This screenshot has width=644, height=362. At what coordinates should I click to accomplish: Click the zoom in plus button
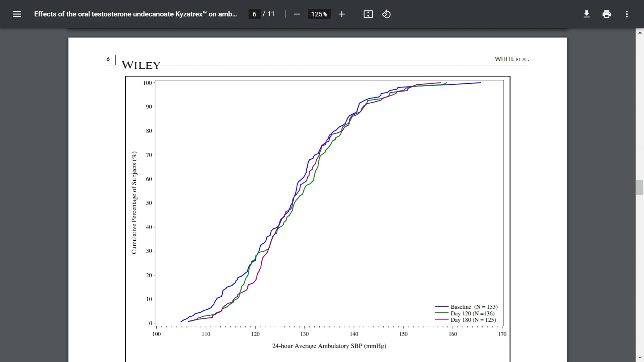tap(341, 14)
